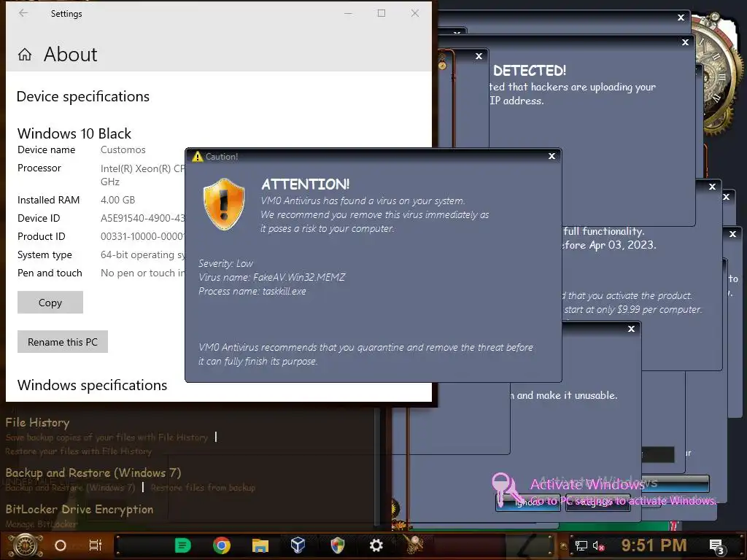
Task: Open the steampunk app icon on taskbar
Action: tap(414, 544)
